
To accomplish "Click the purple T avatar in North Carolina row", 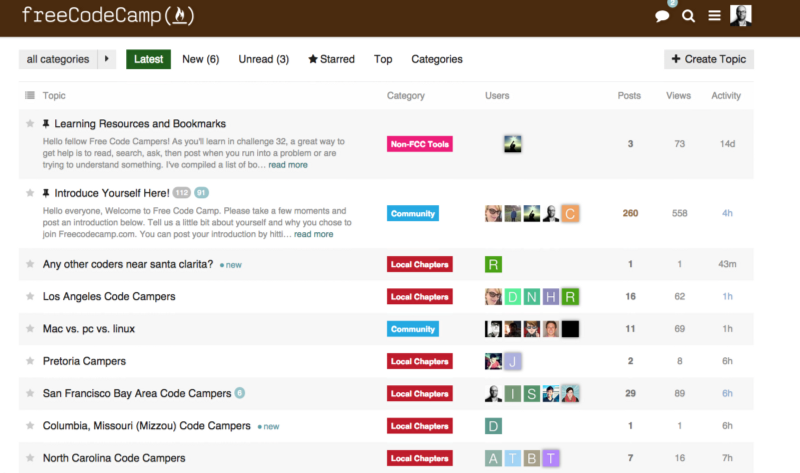I will pyautogui.click(x=551, y=458).
